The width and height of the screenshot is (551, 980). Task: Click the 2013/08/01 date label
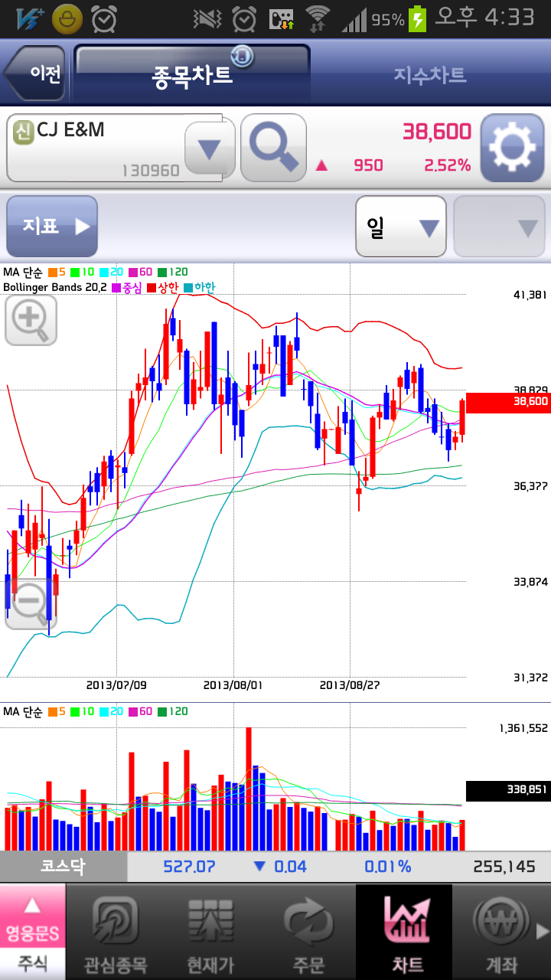pos(233,684)
